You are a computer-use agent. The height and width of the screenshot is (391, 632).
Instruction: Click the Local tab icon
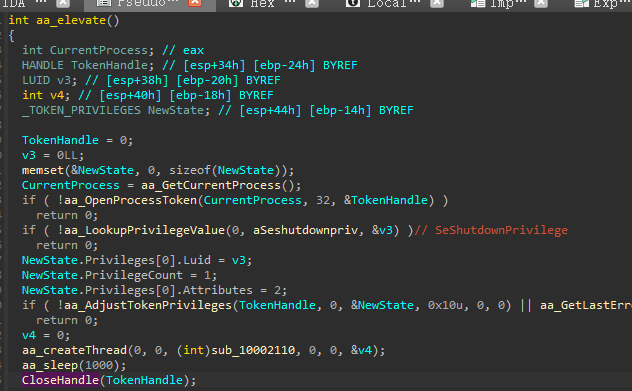tap(353, 3)
